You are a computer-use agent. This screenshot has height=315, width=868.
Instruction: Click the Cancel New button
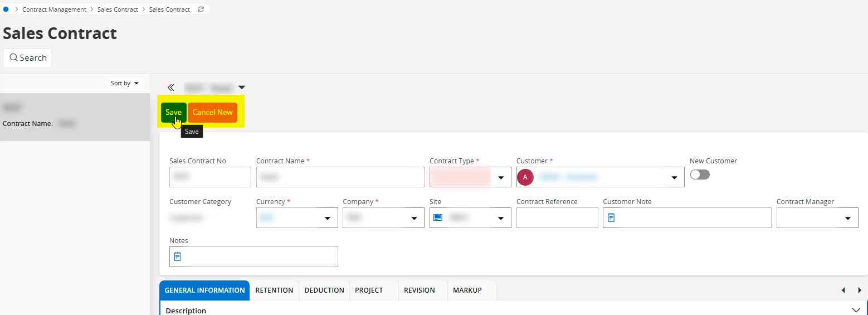(212, 113)
